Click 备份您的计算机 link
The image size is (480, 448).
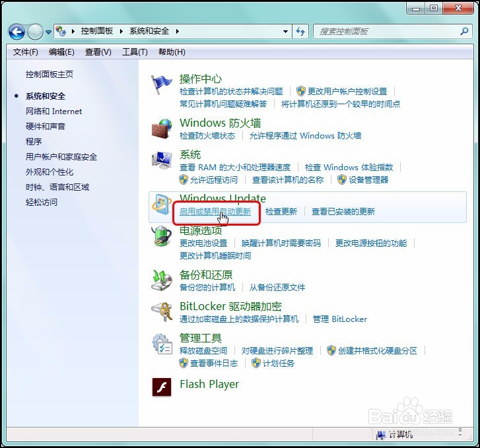click(x=207, y=288)
